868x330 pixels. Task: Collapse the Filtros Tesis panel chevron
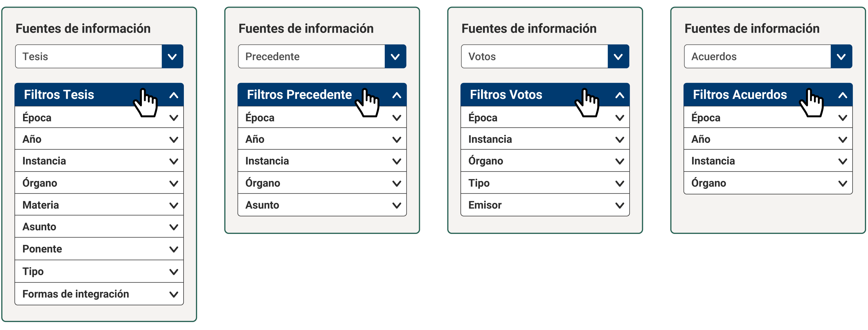pos(173,95)
